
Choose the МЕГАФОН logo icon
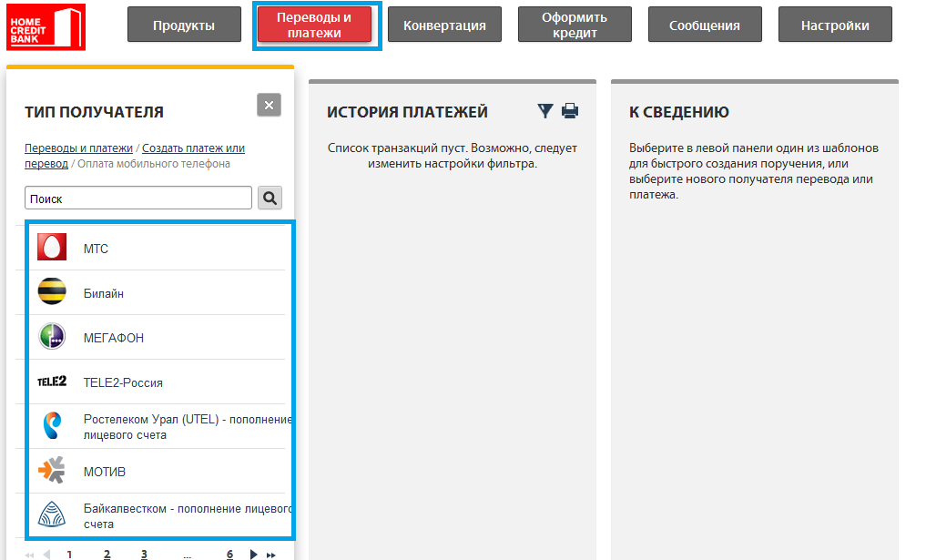click(x=52, y=336)
